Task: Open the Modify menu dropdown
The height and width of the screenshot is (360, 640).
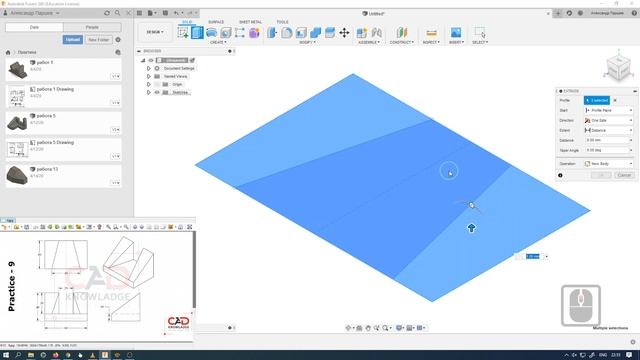Action: click(307, 42)
